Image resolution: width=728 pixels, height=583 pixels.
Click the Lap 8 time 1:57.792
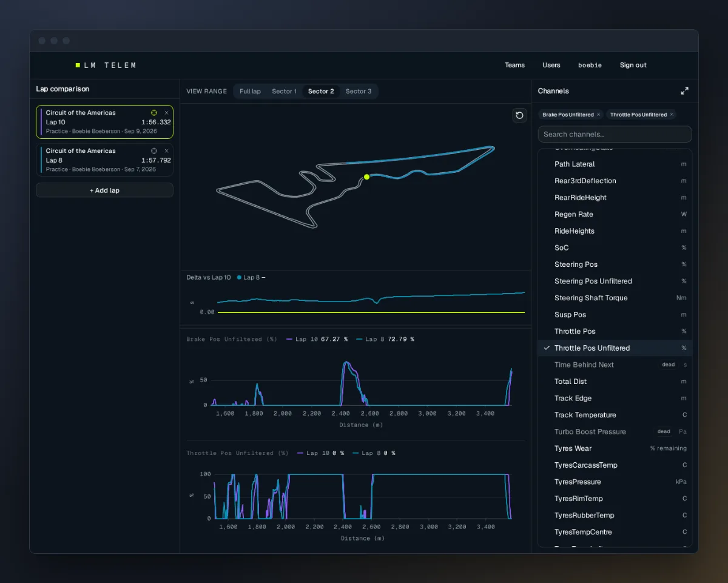coord(156,161)
